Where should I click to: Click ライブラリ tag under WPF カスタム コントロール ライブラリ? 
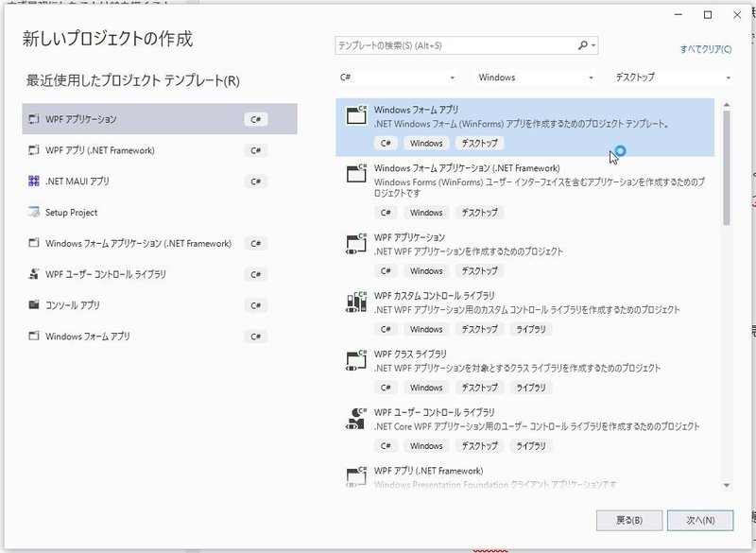[531, 329]
